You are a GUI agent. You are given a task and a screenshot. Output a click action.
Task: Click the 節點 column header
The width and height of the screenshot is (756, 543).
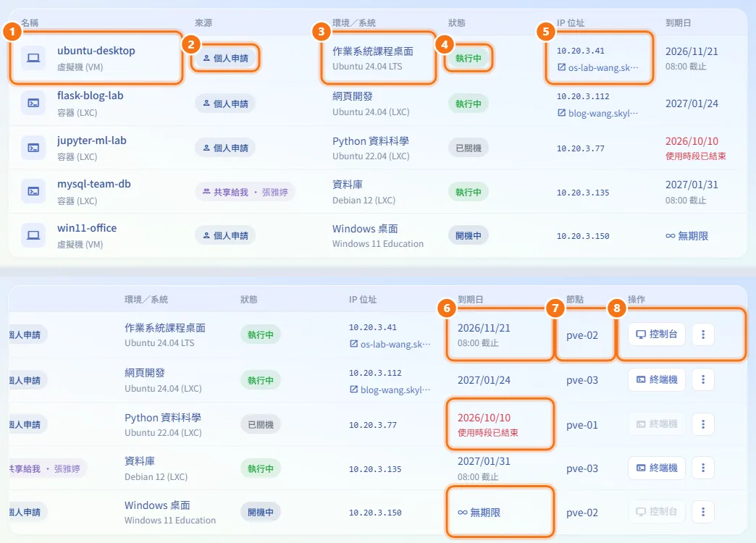[x=575, y=300]
